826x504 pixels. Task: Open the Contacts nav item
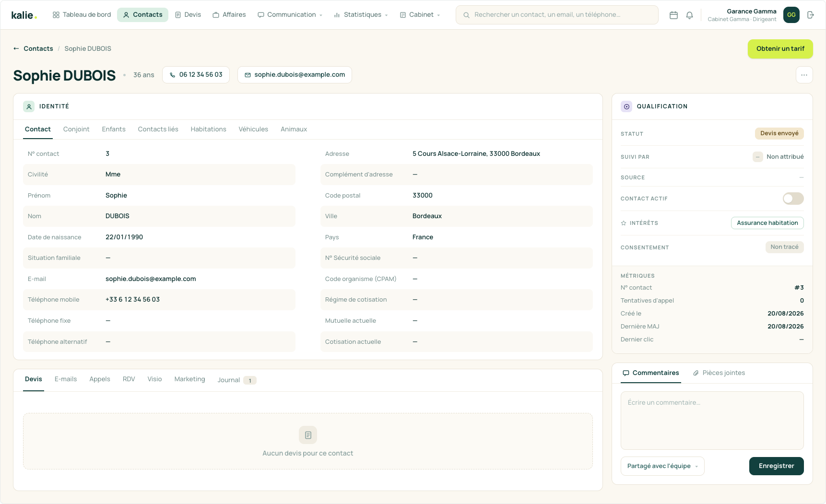(x=142, y=15)
